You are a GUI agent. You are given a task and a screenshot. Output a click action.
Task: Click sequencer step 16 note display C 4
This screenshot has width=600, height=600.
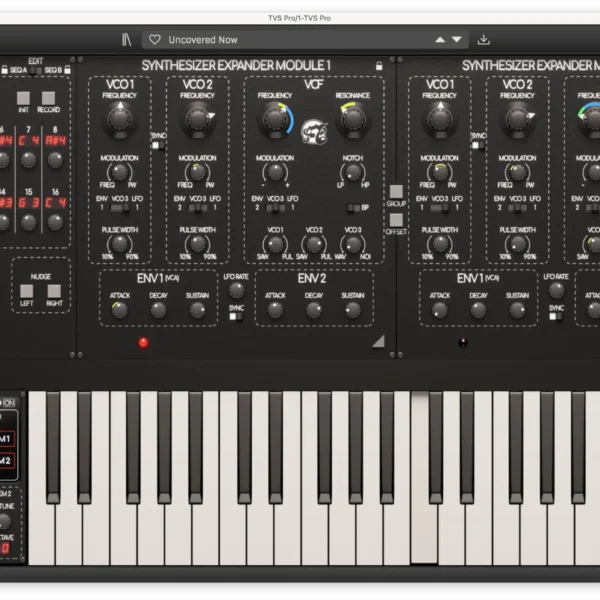(56, 203)
